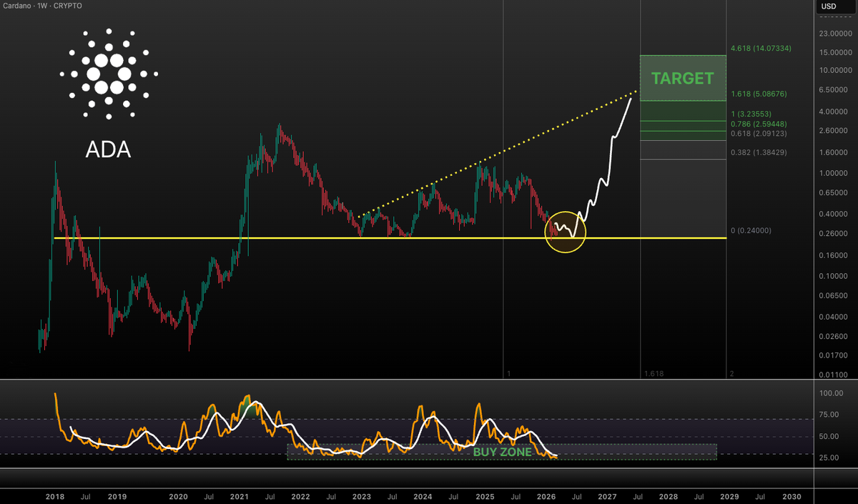The image size is (858, 504).
Task: Click 2028 on the time axis
Action: 668,495
